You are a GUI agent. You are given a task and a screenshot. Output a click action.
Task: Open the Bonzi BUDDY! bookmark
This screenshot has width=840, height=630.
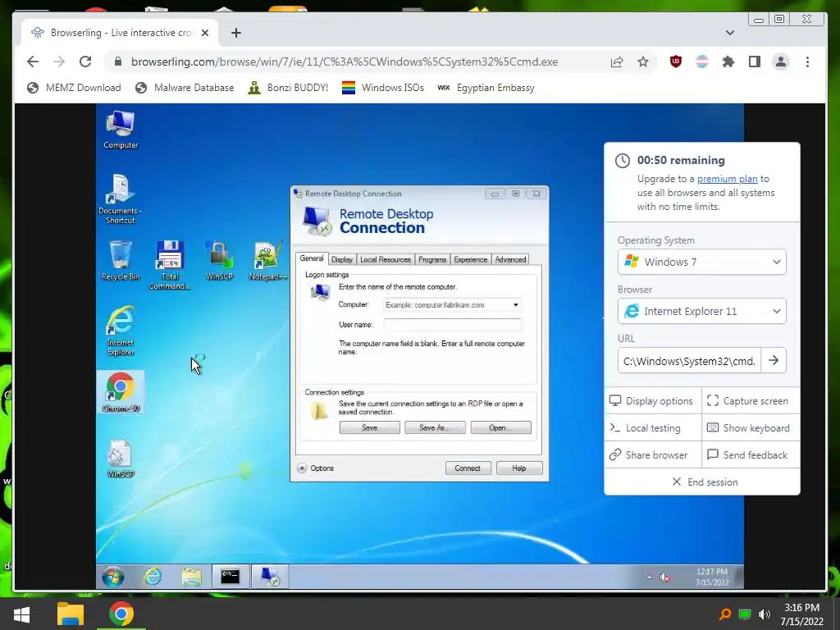[288, 87]
